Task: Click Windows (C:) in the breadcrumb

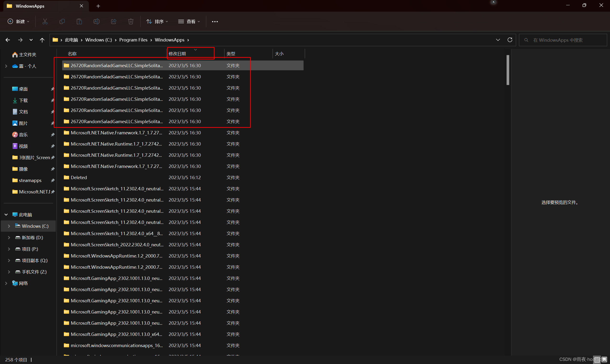Action: (x=99, y=40)
